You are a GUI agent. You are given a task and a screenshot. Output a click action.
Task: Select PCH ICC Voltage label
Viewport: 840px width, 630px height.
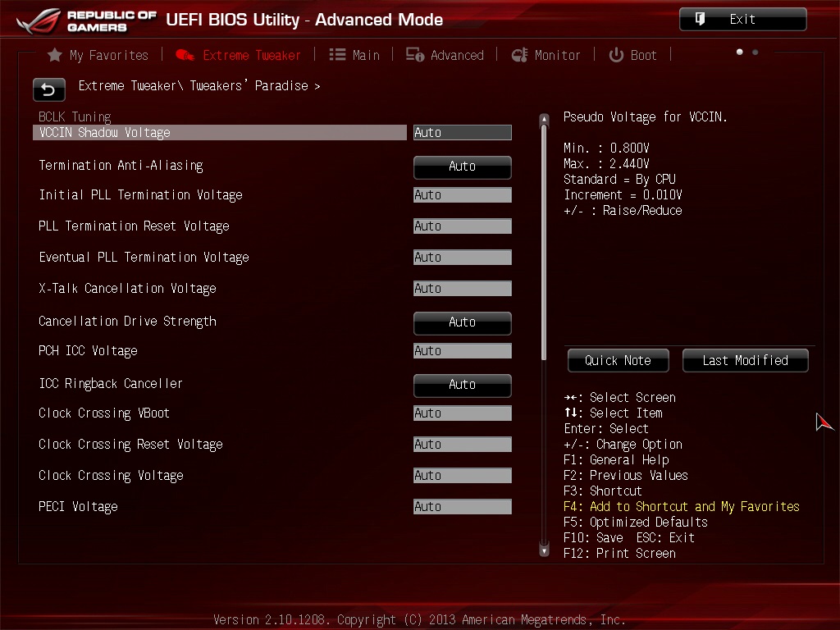[88, 351]
